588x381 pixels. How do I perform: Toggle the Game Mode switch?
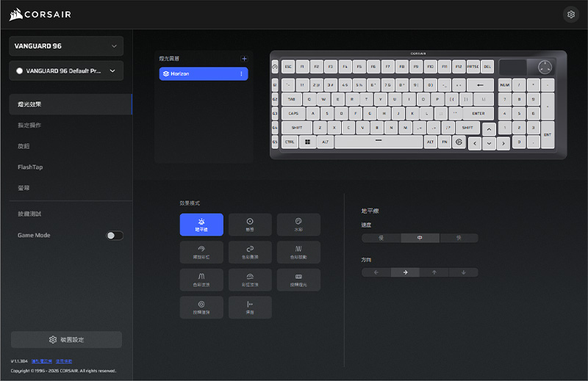tap(114, 236)
